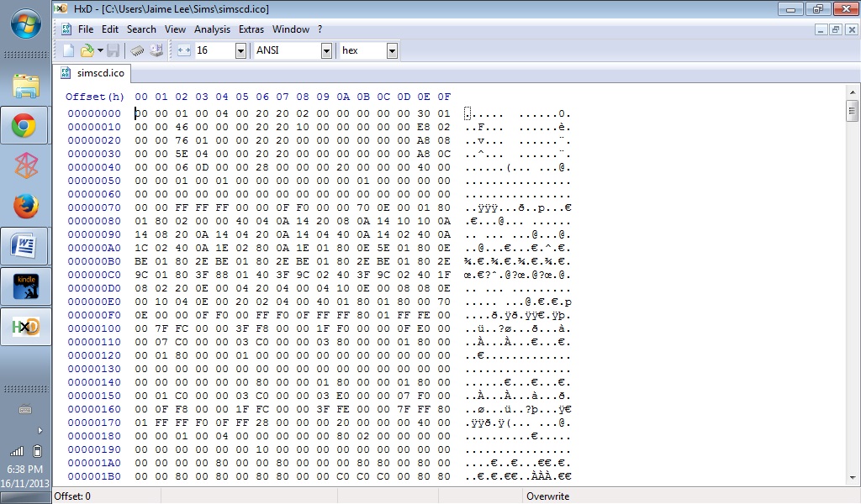Click the vertical scrollbar up arrow
Image resolution: width=861 pixels, height=504 pixels.
point(853,92)
